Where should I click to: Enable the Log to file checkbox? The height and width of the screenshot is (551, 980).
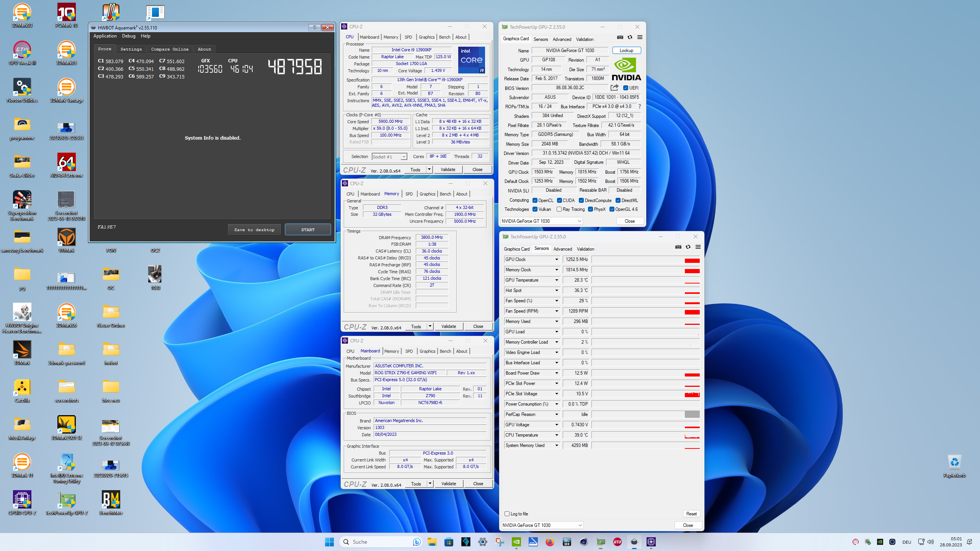(507, 514)
